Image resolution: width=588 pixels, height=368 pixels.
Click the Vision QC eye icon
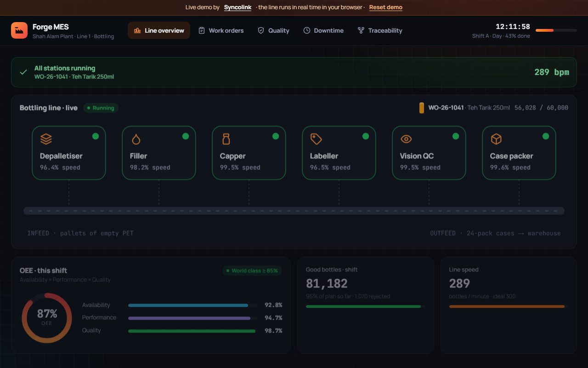pos(406,139)
